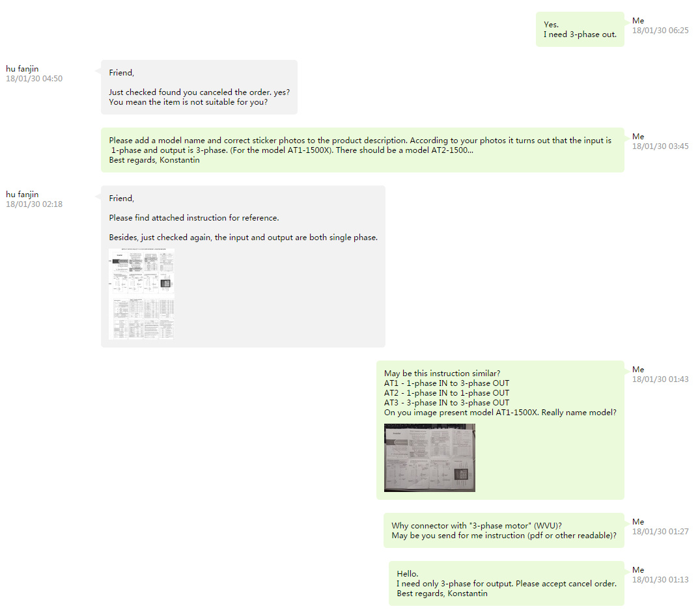The height and width of the screenshot is (615, 700).
Task: Open the instruction sheet thumbnail from hu fanjin
Action: click(x=141, y=294)
